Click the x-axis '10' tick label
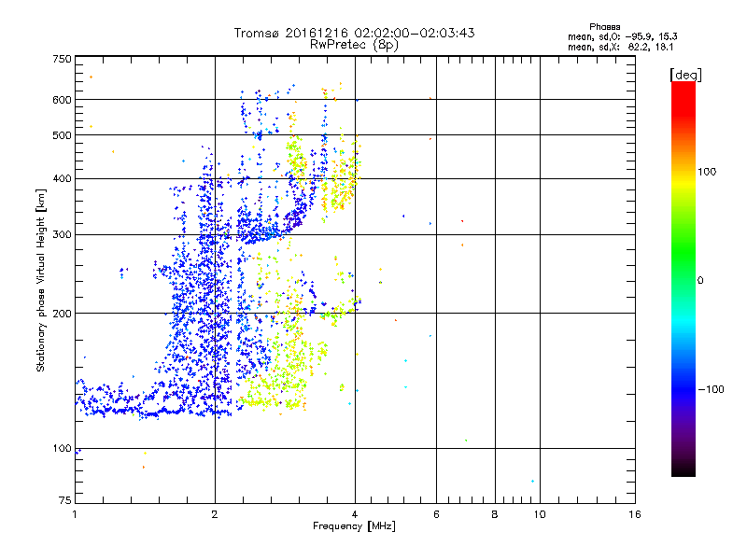747x560 pixels. [540, 514]
